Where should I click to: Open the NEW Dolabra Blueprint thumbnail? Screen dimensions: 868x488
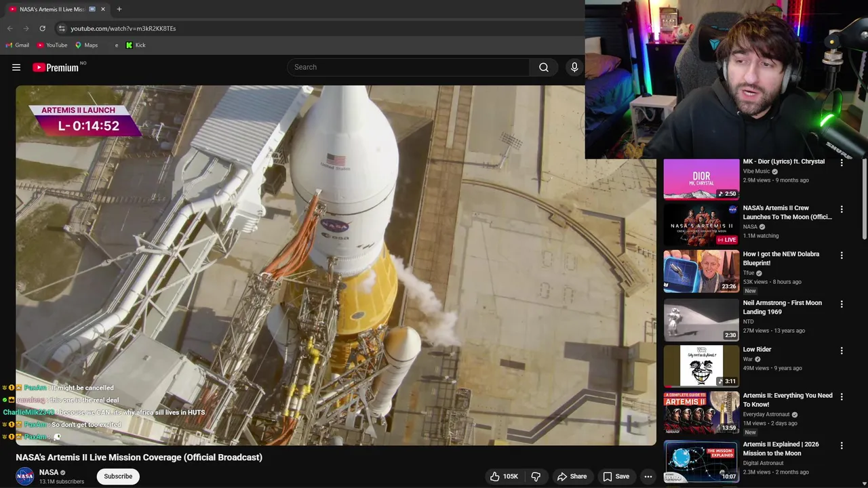pos(701,271)
